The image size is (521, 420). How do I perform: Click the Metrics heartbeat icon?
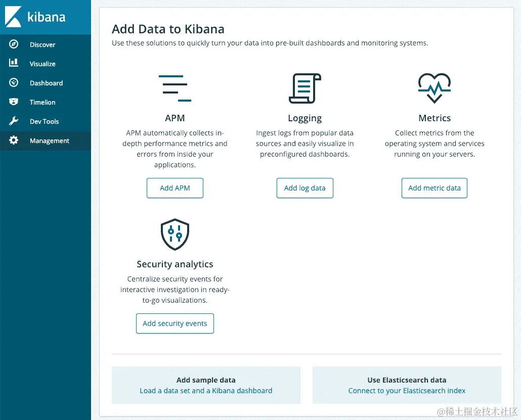click(435, 88)
